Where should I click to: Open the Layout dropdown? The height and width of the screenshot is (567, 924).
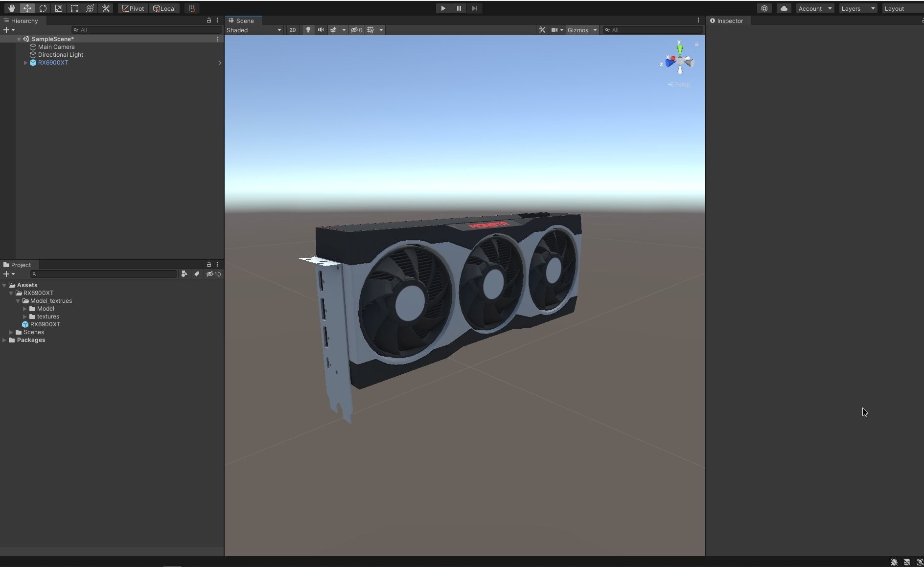click(903, 8)
